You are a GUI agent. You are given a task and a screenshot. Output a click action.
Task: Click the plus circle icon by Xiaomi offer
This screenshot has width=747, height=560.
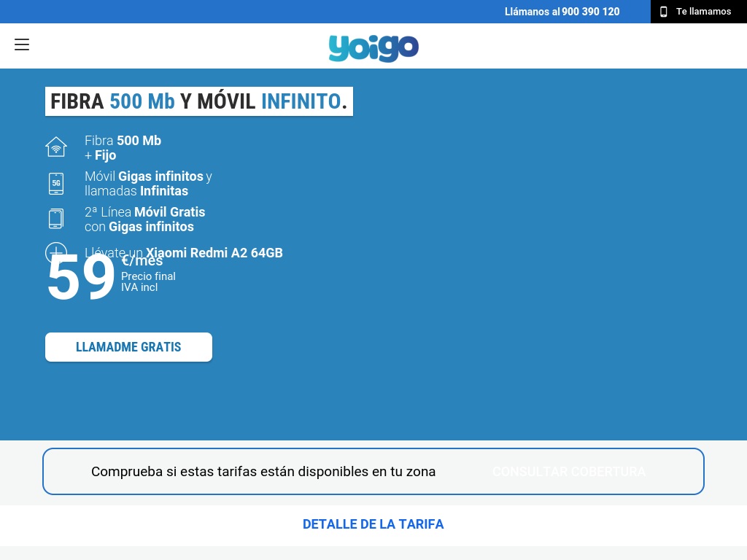coord(56,252)
